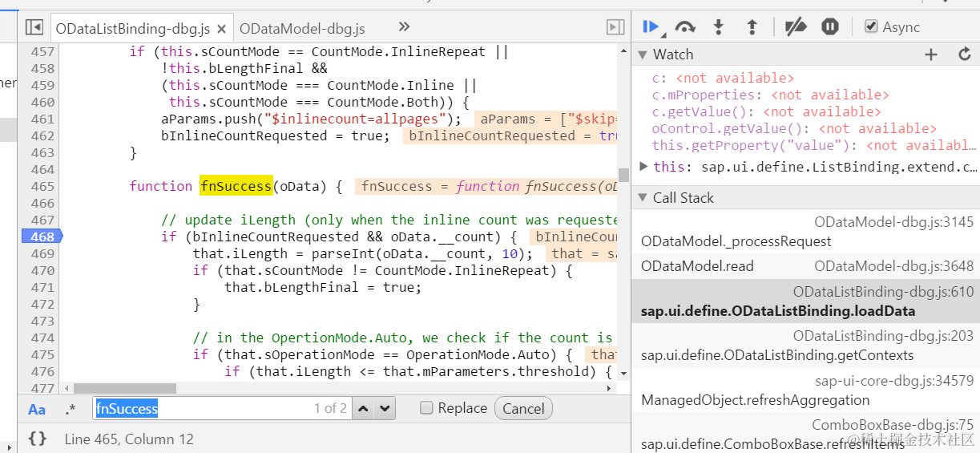Open source link ODataModel-dbg.js:3648
Screen dimensions: 980x453
[x=893, y=266]
